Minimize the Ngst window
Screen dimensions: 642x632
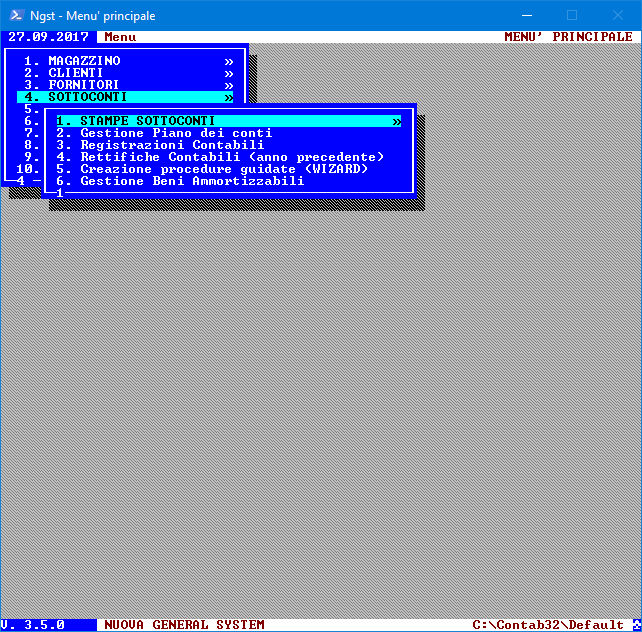525,15
